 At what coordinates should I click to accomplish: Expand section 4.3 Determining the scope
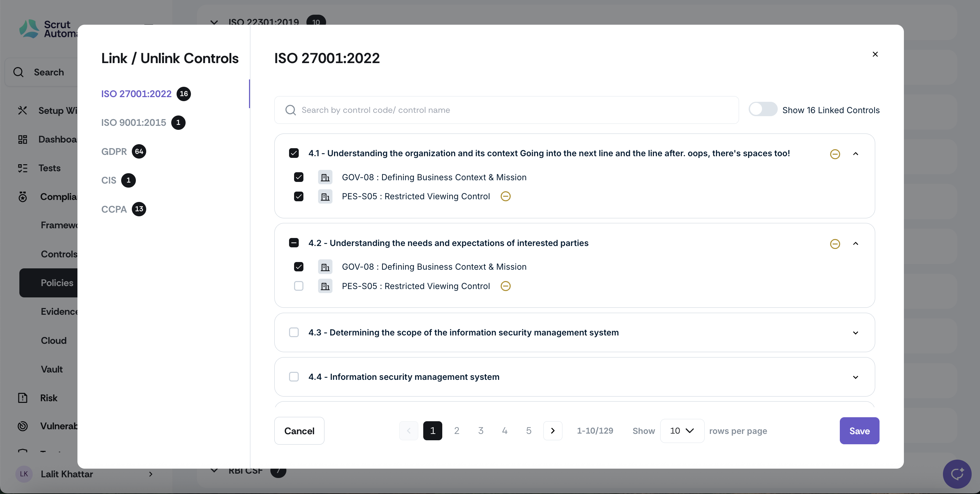[855, 333]
